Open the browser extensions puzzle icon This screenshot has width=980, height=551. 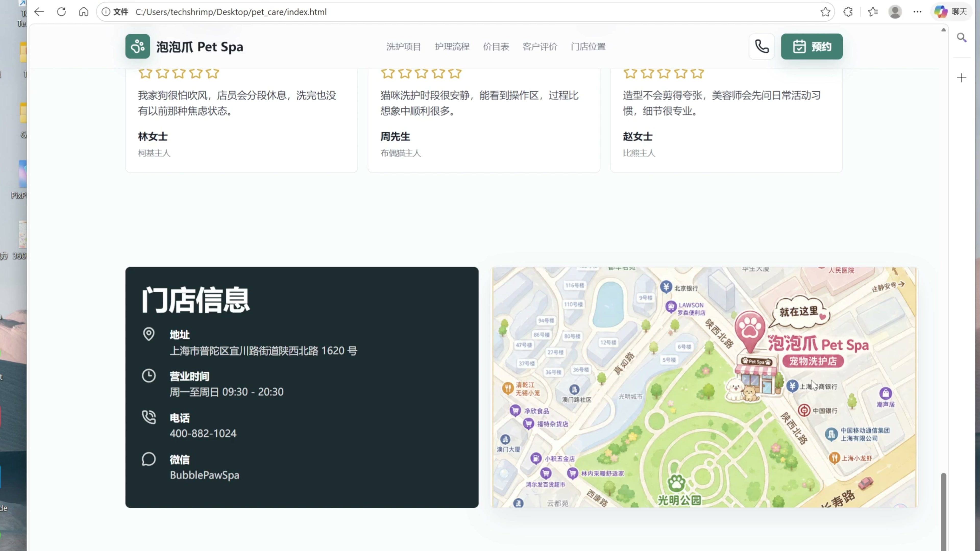point(848,12)
